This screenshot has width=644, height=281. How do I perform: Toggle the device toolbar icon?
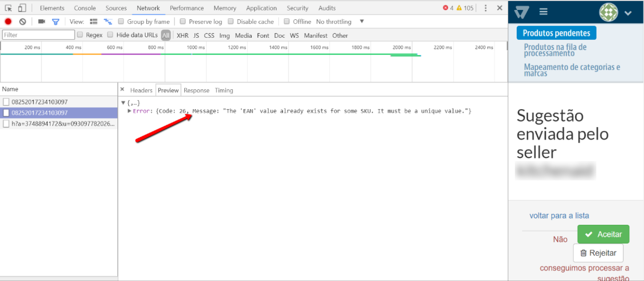(x=22, y=8)
